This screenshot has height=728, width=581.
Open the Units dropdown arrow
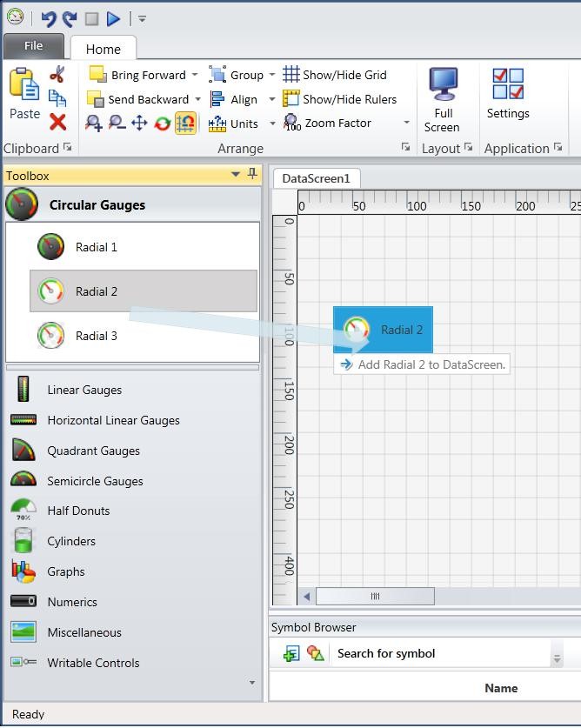pyautogui.click(x=272, y=124)
